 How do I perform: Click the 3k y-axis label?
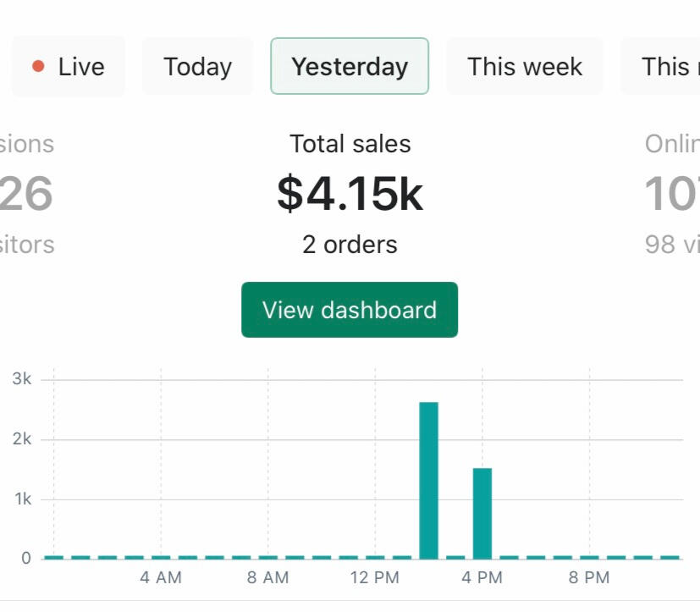[22, 379]
